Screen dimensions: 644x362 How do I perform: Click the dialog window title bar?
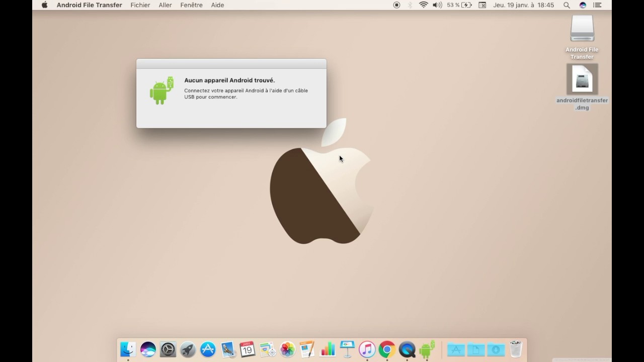pos(231,64)
